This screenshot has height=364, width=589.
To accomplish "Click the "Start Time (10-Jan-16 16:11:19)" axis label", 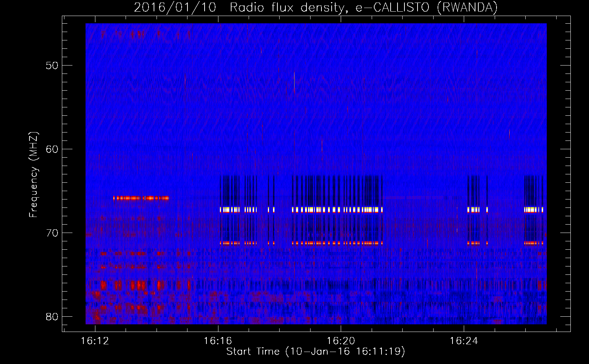I will click(x=316, y=351).
